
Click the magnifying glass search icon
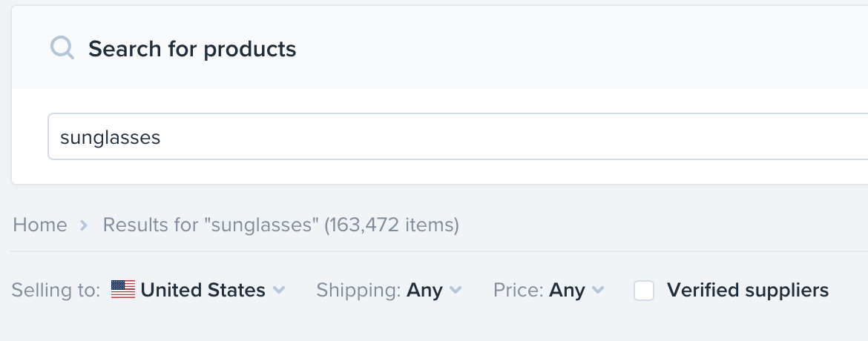coord(62,49)
